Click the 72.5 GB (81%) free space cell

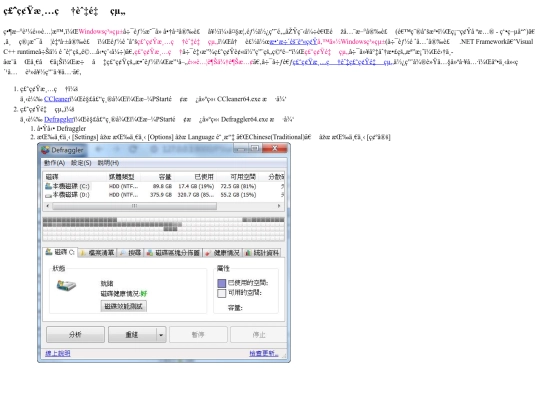(x=238, y=186)
